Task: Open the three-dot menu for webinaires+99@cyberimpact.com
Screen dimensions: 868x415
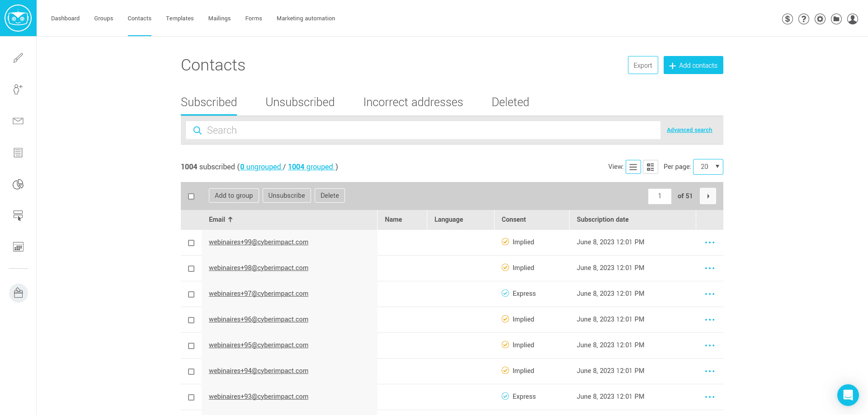Action: click(709, 242)
